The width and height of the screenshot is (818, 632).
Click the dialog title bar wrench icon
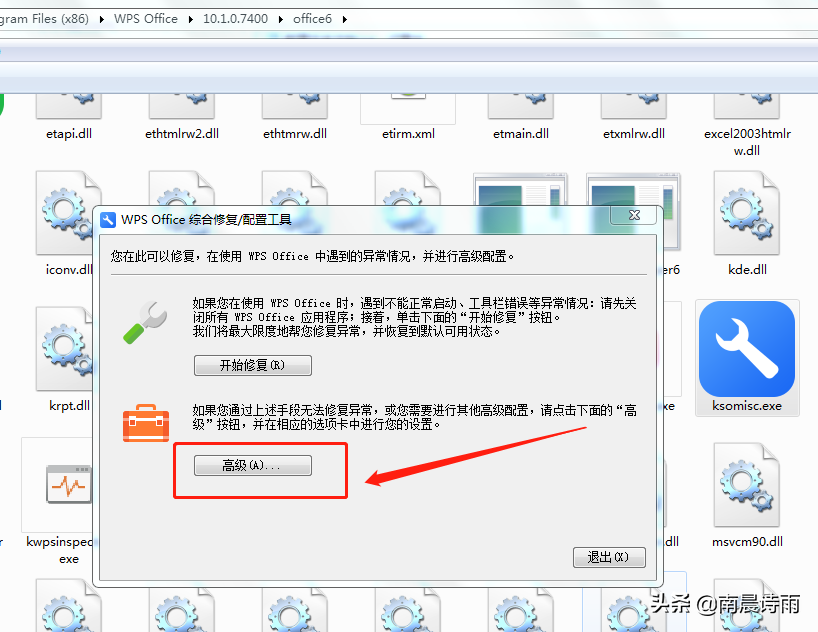coord(108,220)
